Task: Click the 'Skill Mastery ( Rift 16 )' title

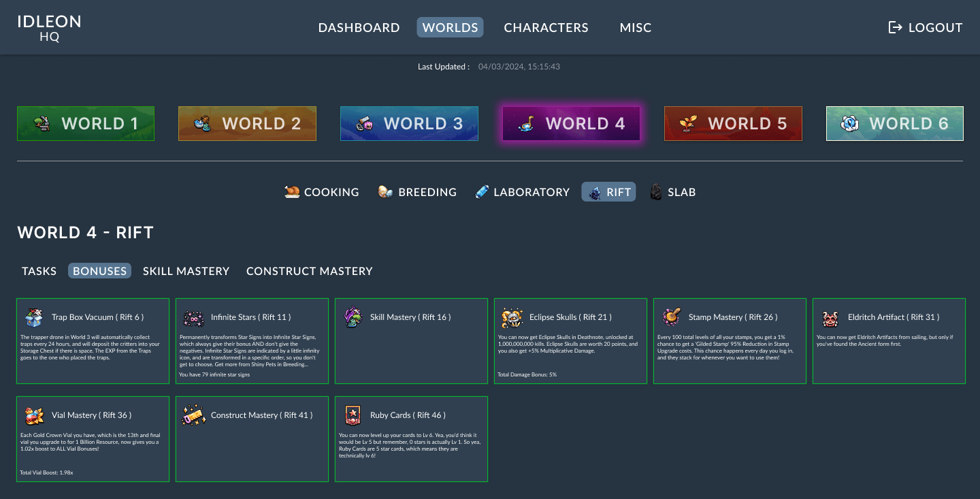Action: (410, 317)
